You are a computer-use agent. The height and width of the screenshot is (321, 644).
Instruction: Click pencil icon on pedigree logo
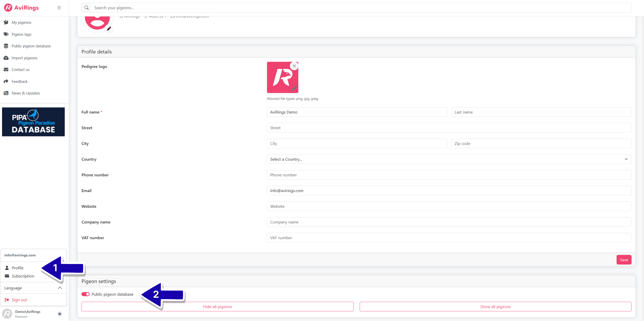pos(294,89)
